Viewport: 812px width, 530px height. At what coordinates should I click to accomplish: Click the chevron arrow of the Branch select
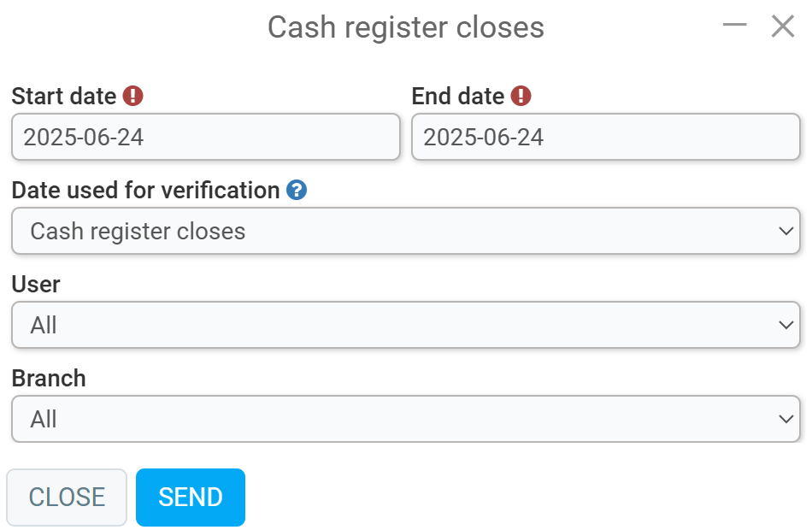(x=786, y=419)
